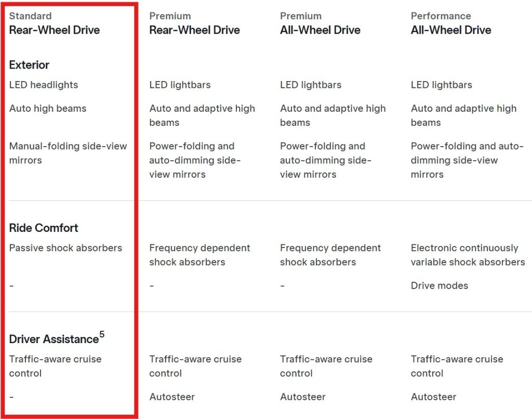The width and height of the screenshot is (532, 419).
Task: Select the Premium All-Wheel Drive column heading
Action: tap(320, 23)
